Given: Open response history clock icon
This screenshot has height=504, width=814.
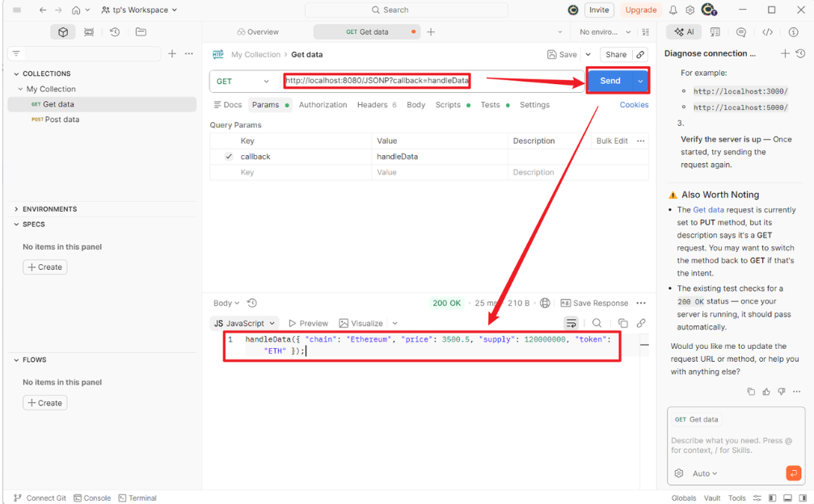Looking at the screenshot, I should (251, 303).
